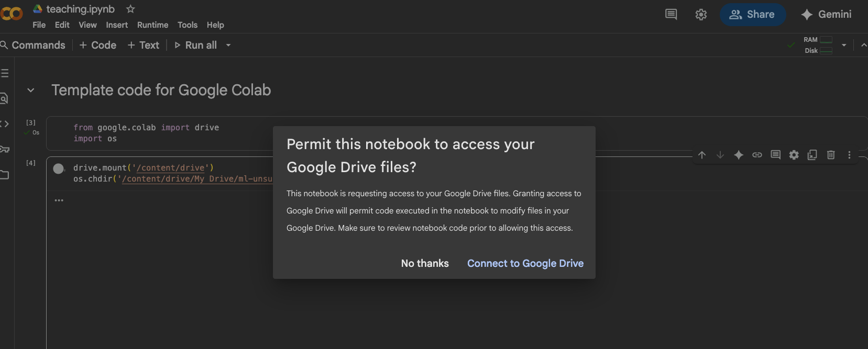Delete the cell with trash icon

coord(831,155)
